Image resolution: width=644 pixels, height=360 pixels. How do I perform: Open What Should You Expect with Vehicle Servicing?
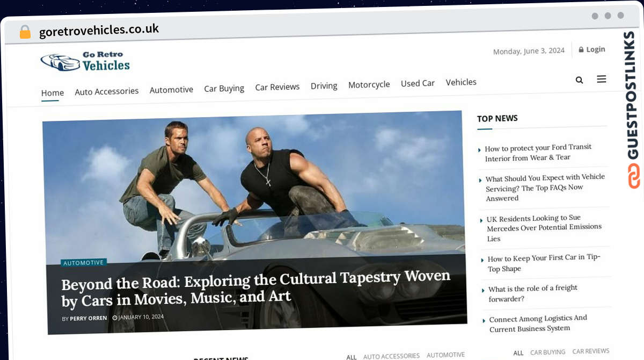(545, 188)
